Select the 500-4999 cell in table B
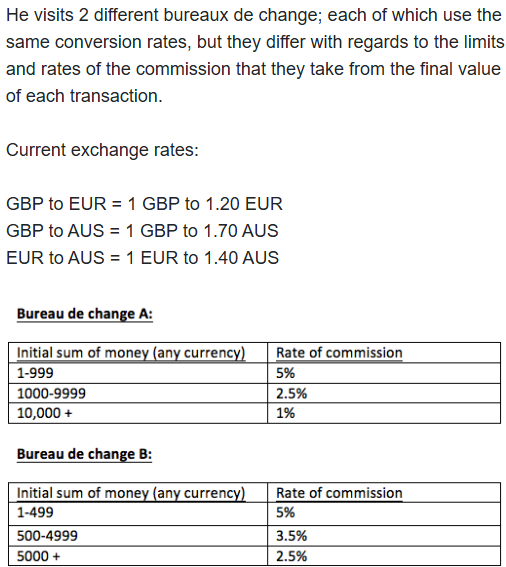The width and height of the screenshot is (506, 567). 138,536
